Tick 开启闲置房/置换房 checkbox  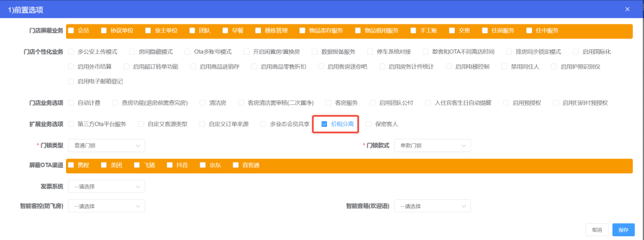click(x=247, y=52)
